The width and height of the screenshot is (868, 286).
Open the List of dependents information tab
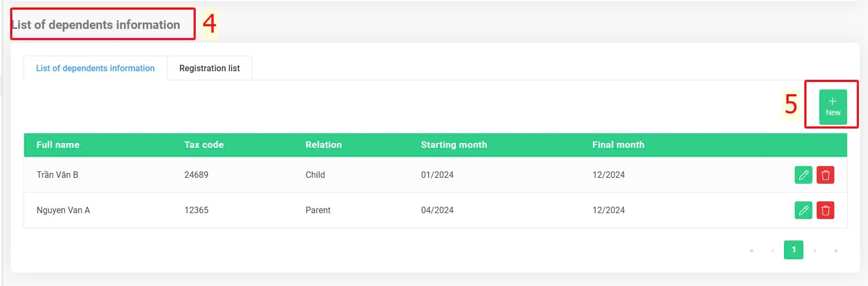95,68
